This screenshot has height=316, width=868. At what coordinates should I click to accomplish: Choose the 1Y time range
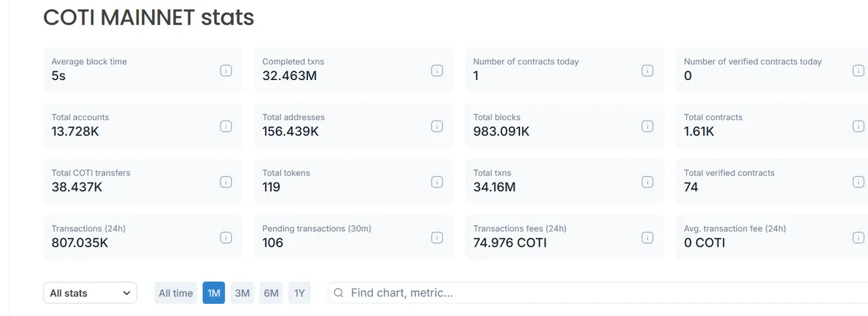(x=299, y=293)
